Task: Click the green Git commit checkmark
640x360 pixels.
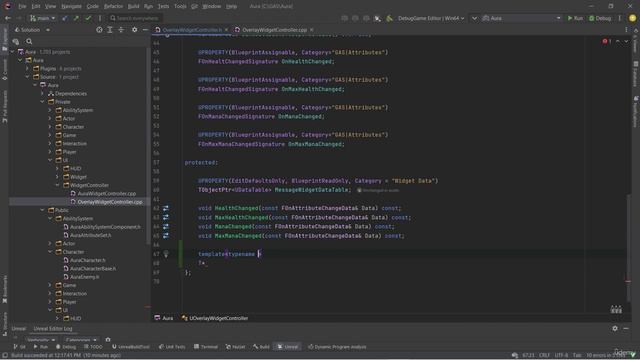Action: pos(88,18)
